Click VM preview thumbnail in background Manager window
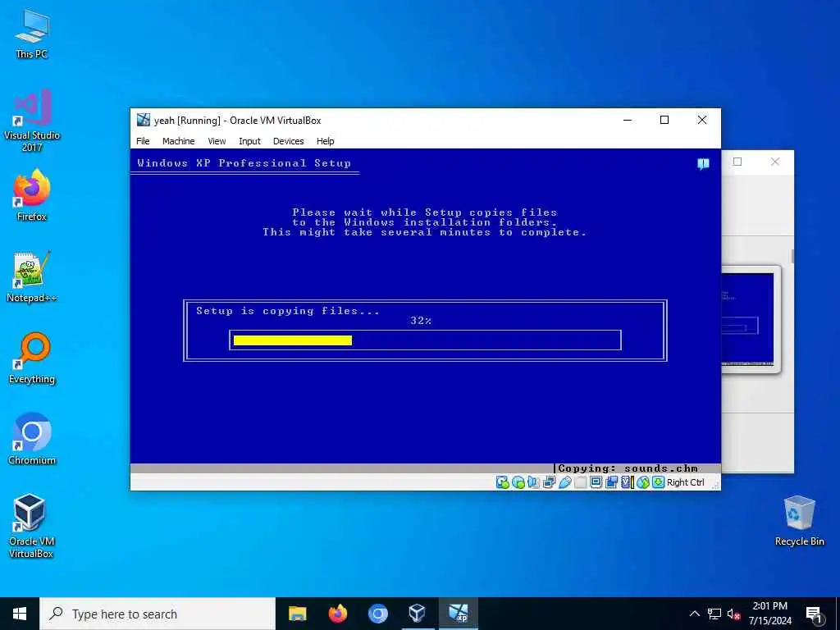 tap(748, 319)
